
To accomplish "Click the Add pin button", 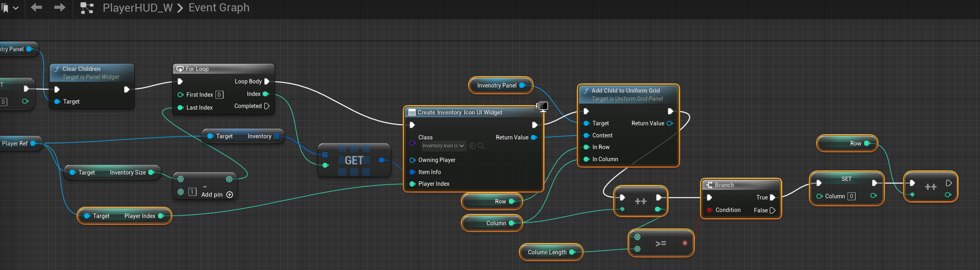I will click(x=212, y=195).
